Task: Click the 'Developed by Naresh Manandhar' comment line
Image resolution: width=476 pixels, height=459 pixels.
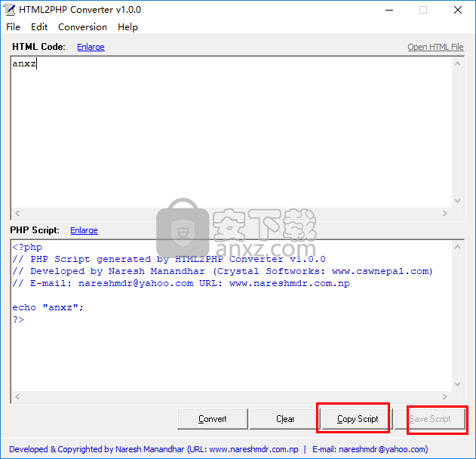Action: (223, 271)
